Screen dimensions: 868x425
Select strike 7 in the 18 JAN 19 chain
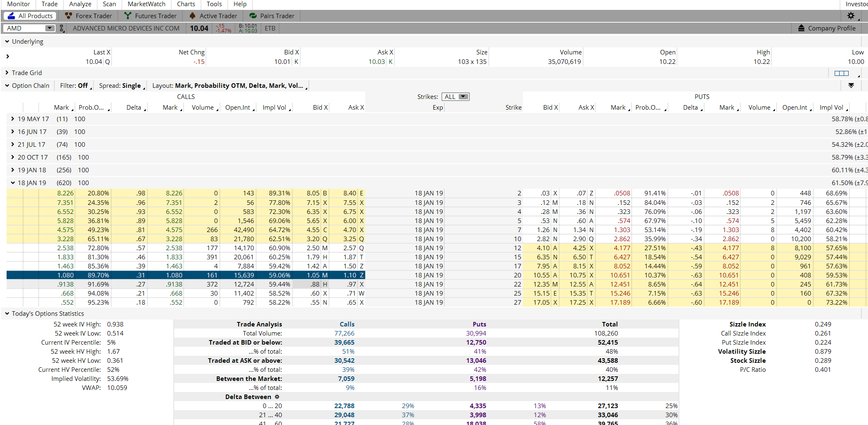coord(519,230)
